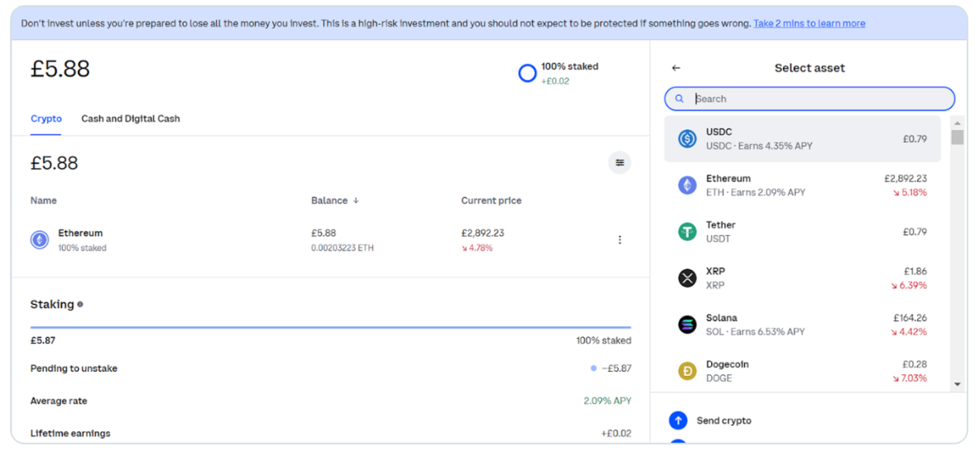Click the Staking progress bar
This screenshot has height=453, width=980.
pyautogui.click(x=330, y=328)
